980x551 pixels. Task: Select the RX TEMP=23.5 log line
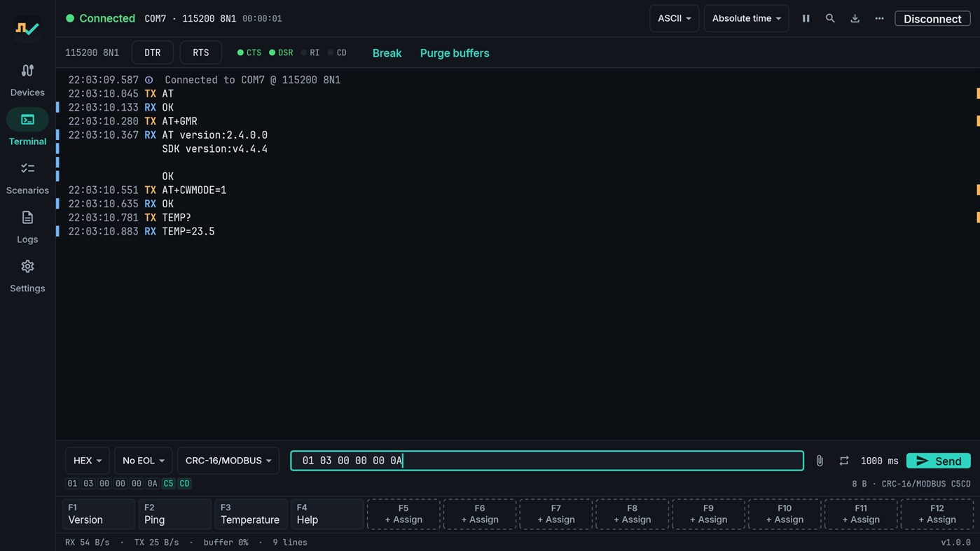[518, 231]
